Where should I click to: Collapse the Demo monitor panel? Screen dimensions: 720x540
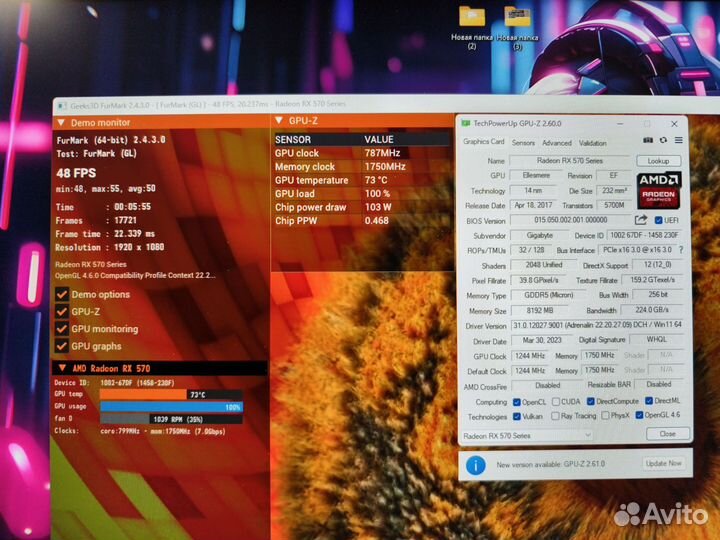[61, 123]
